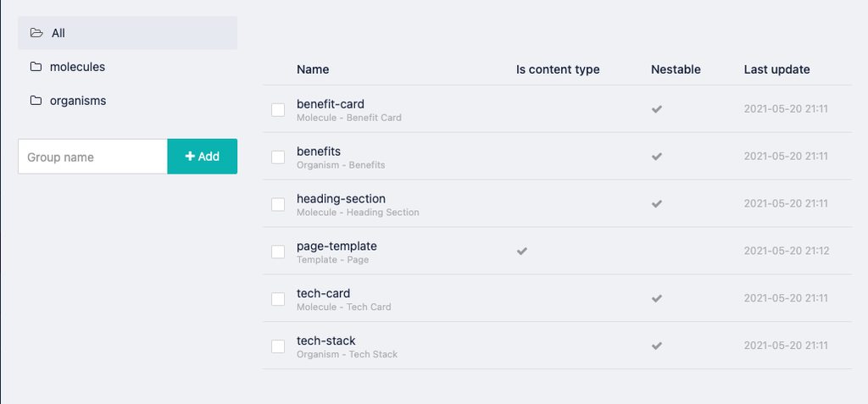Click the nestable checkmark for benefit-card
Screen dimensions: 868x404
[657, 109]
